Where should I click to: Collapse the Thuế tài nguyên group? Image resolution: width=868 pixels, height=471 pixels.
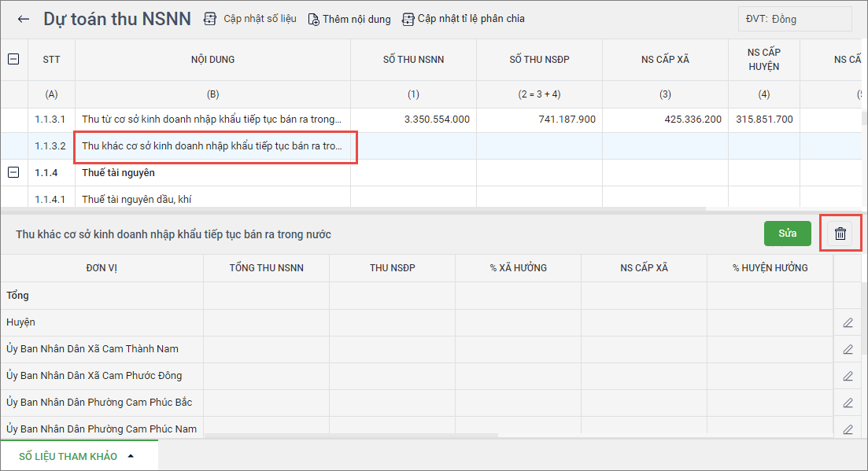tap(13, 172)
